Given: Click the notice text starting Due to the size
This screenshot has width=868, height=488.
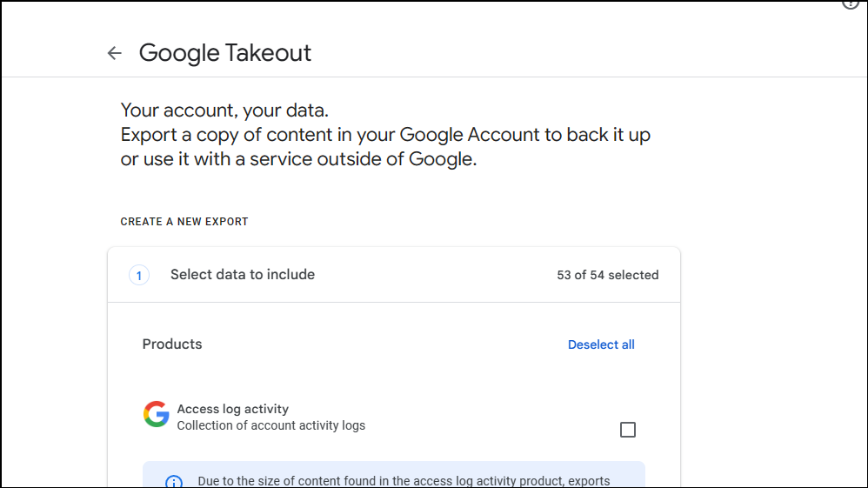Looking at the screenshot, I should click(x=404, y=481).
